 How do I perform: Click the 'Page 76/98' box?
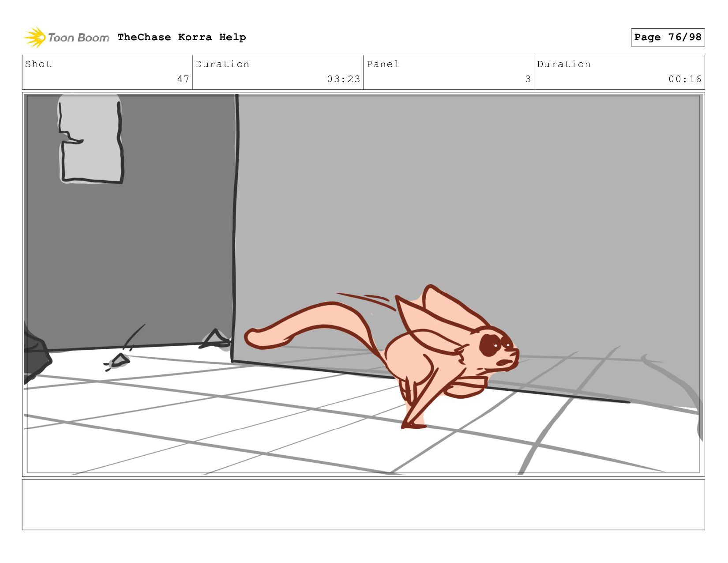(x=668, y=37)
